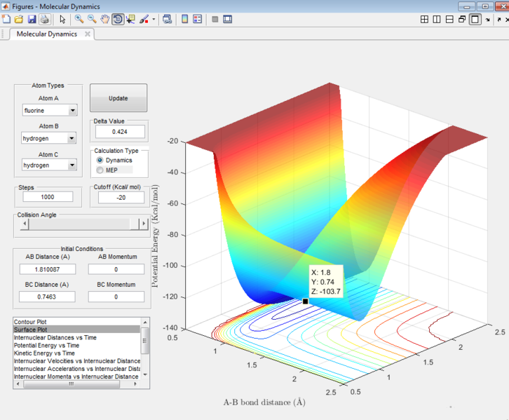
Task: Select the Pan hand tool
Action: (105, 19)
